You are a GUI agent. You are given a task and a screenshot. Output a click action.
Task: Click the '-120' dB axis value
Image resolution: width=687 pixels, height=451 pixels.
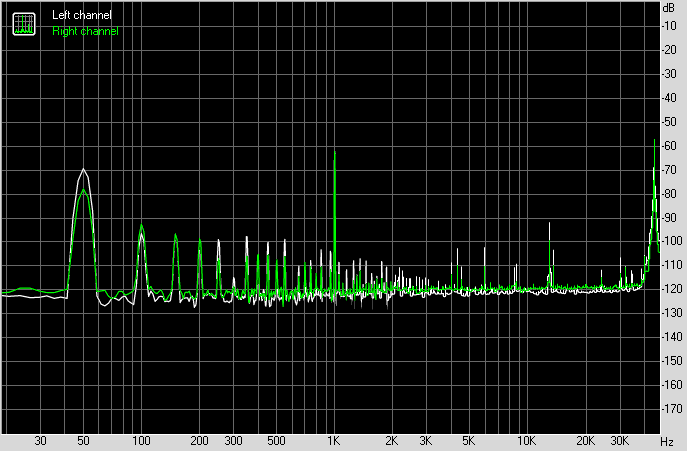tap(672, 289)
